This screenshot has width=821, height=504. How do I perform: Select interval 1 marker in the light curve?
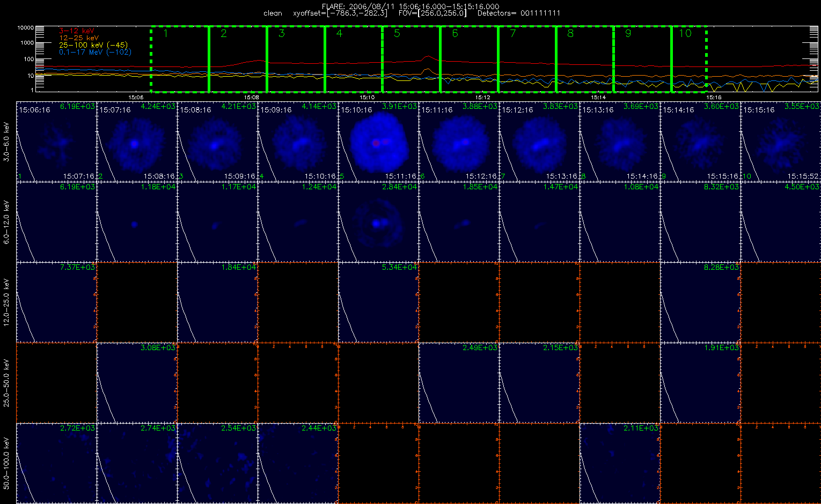point(166,34)
